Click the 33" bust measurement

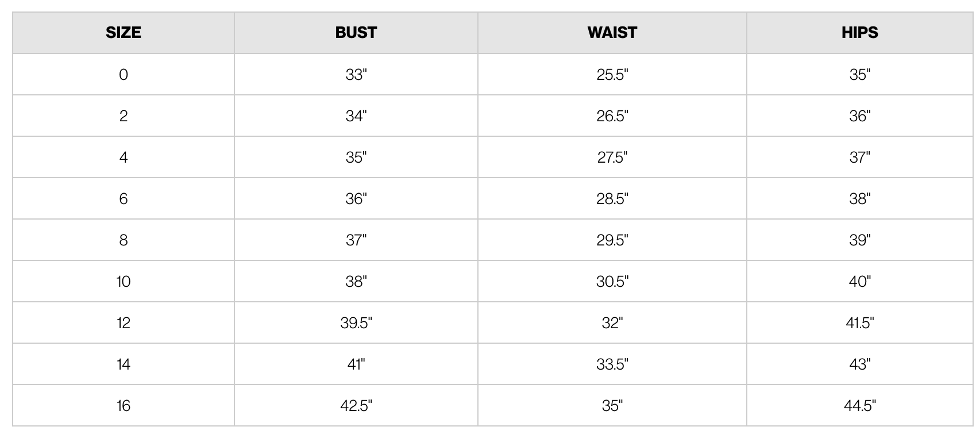[356, 75]
